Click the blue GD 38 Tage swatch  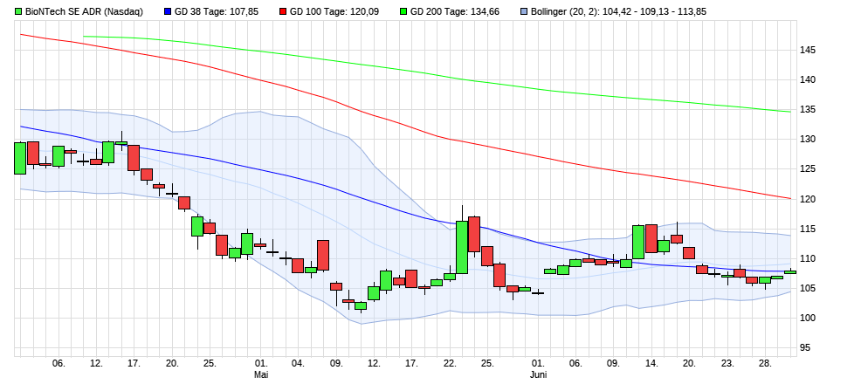(168, 11)
